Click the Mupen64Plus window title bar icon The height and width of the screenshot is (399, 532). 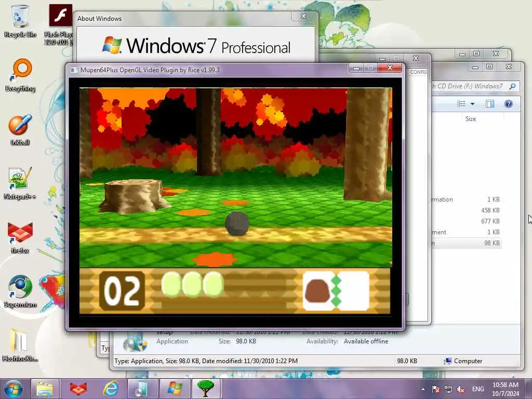[x=74, y=70]
